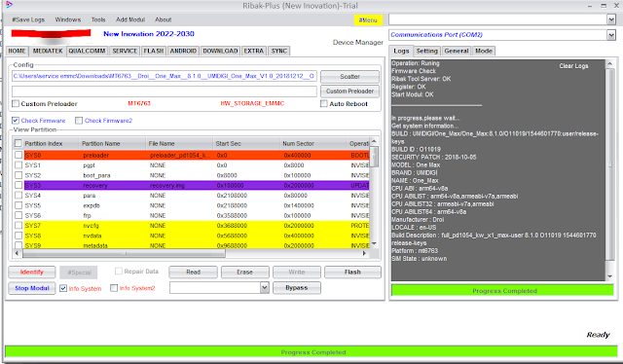Click the MT6763 chipset label
Image resolution: width=623 pixels, height=364 pixels.
[139, 103]
